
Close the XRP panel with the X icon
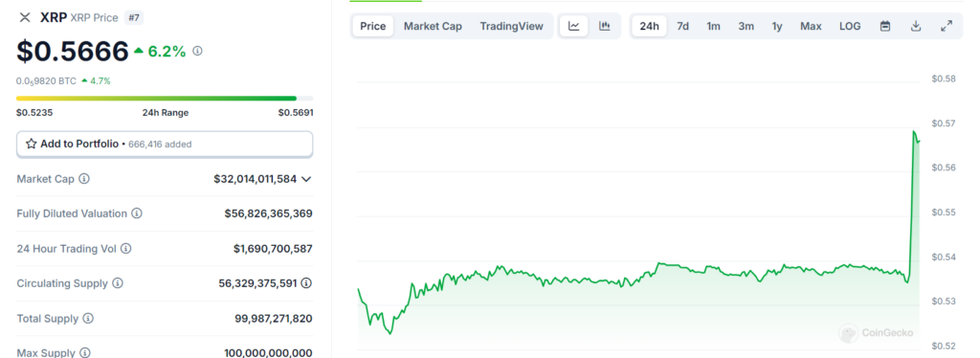tap(24, 17)
